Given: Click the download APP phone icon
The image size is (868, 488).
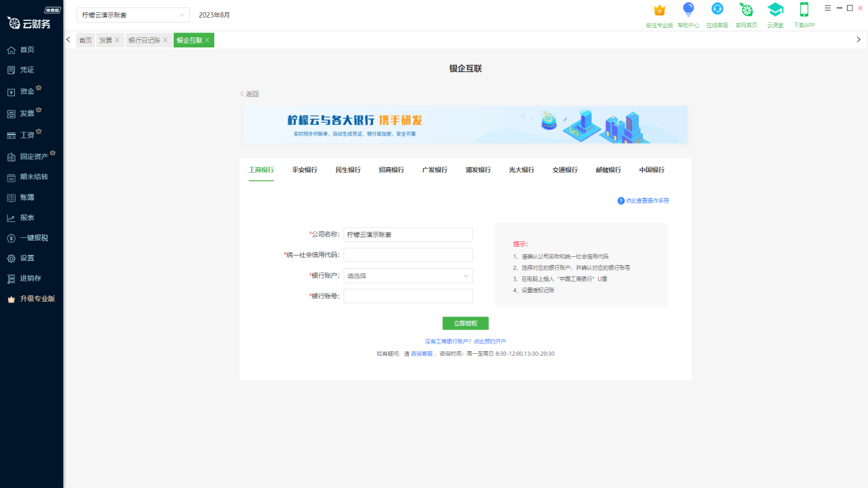Looking at the screenshot, I should point(804,9).
